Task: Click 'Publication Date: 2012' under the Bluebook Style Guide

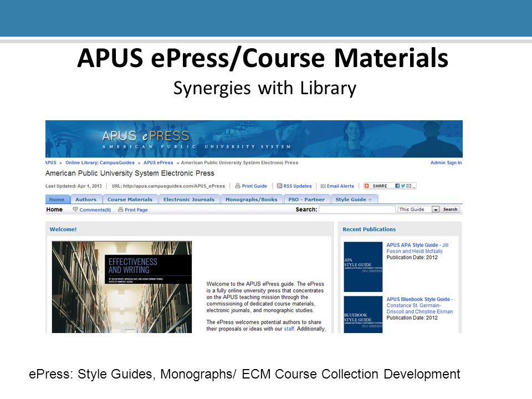Action: (412, 318)
